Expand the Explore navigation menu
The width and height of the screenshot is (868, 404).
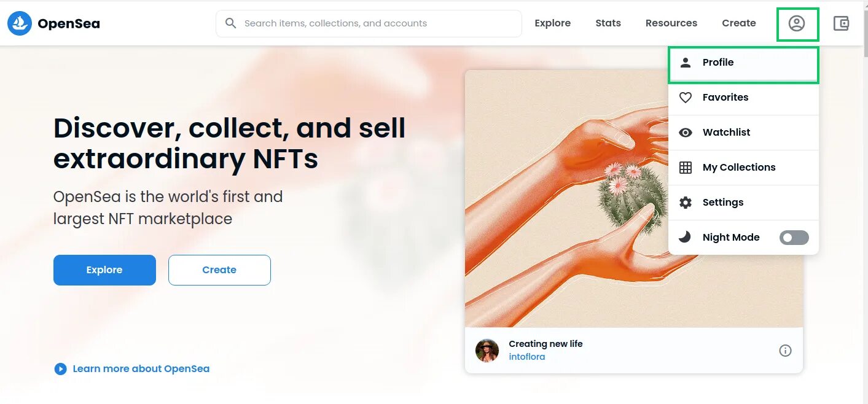tap(552, 23)
